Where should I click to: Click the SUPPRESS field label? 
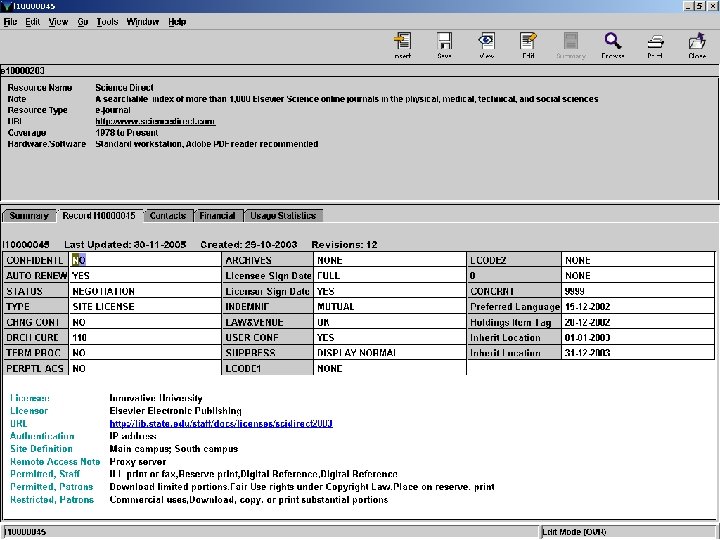click(x=268, y=353)
